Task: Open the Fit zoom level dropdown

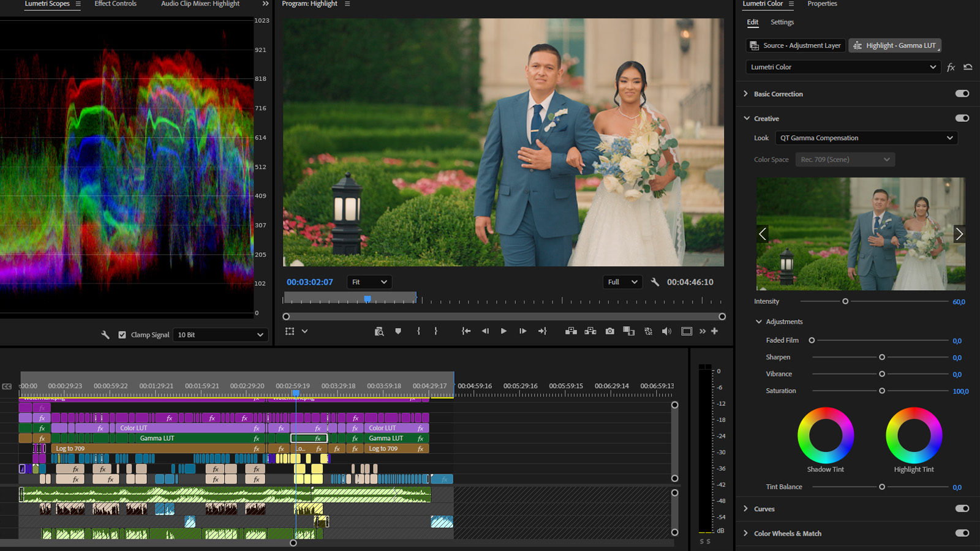Action: [369, 282]
